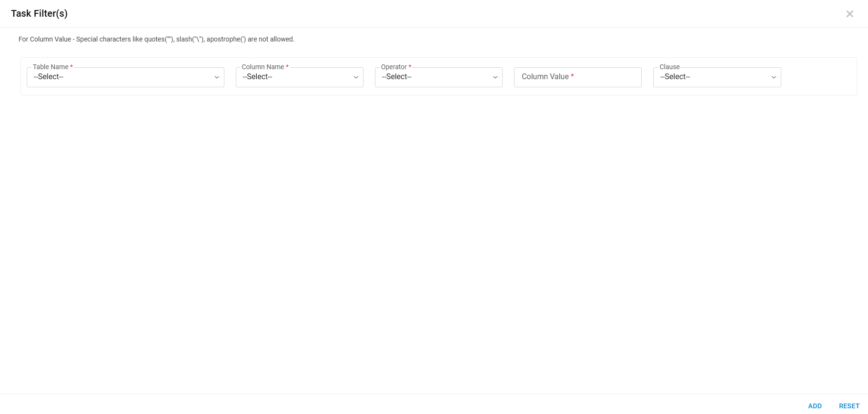The height and width of the screenshot is (414, 868).
Task: Click the special characters warning note
Action: (x=156, y=39)
